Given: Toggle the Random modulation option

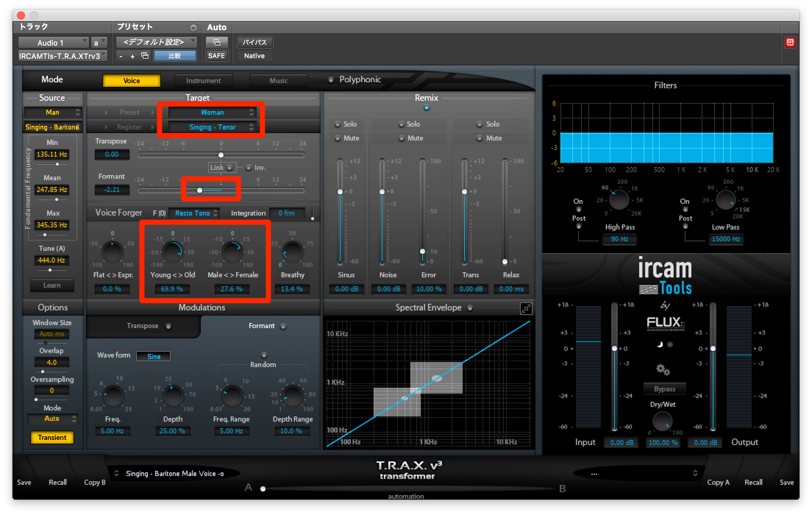Looking at the screenshot, I should point(264,355).
